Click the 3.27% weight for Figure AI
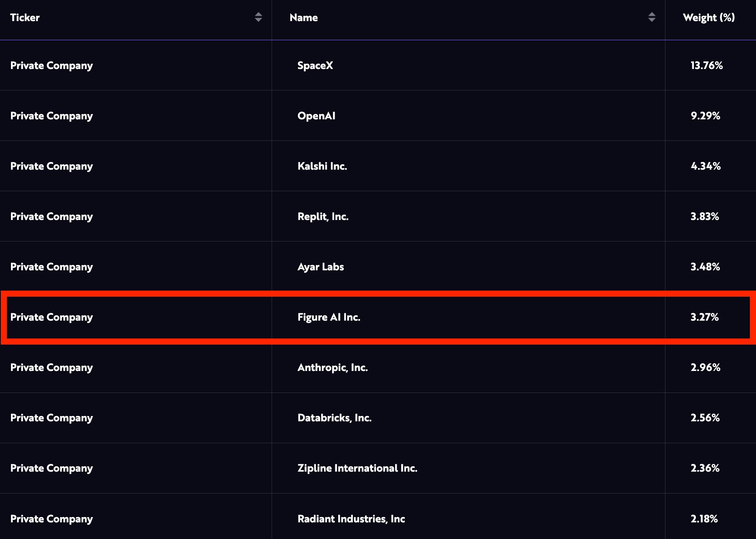 704,317
